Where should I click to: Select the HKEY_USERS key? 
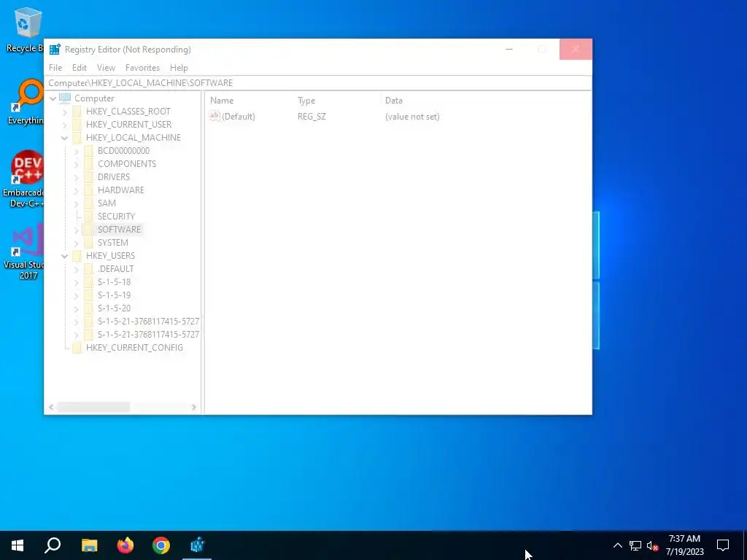click(111, 256)
